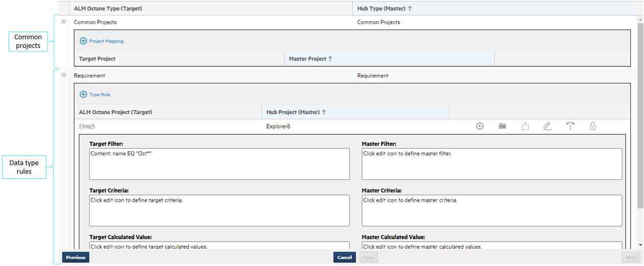
Task: Click the direction arrow icon for Explorer8
Action: pos(570,126)
